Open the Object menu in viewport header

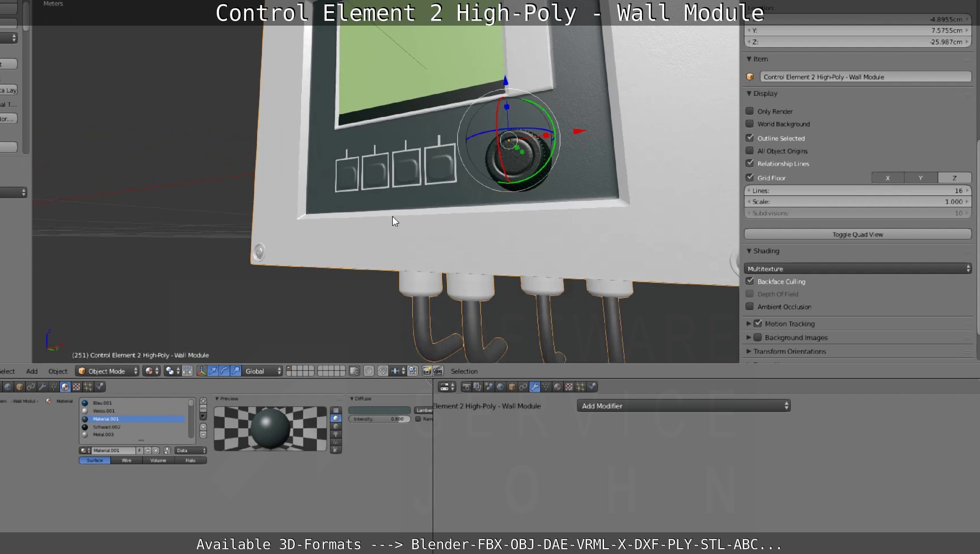pyautogui.click(x=58, y=371)
